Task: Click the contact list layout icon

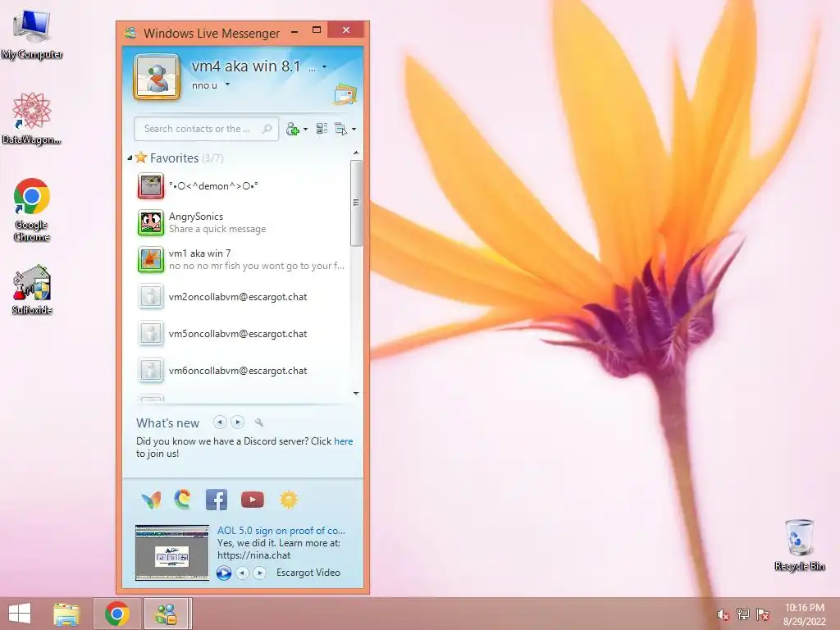Action: point(322,129)
